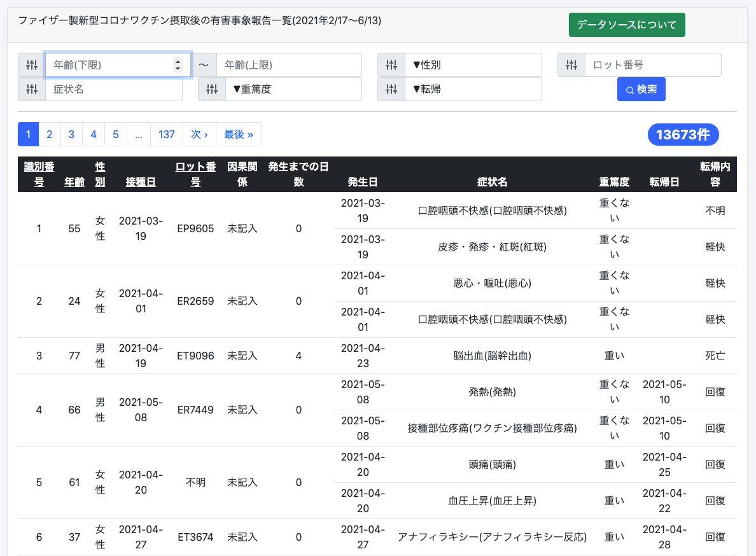
Task: Sort by ロット番号 column header
Action: click(x=195, y=174)
